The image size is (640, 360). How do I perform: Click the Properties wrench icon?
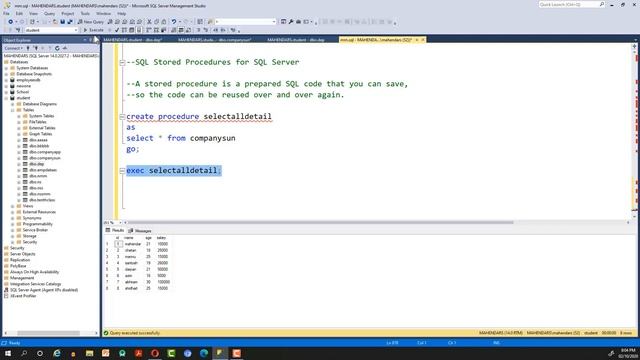click(x=291, y=22)
